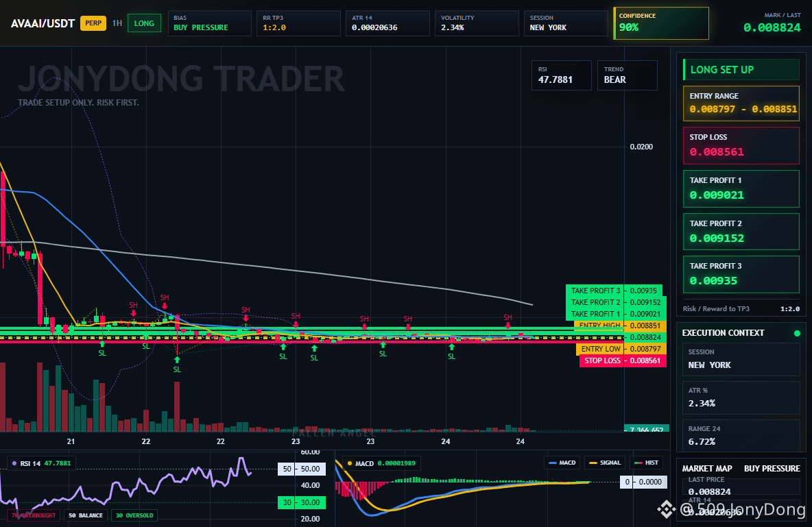
Task: Click the RSI 47.7881 chart badge
Action: 562,75
